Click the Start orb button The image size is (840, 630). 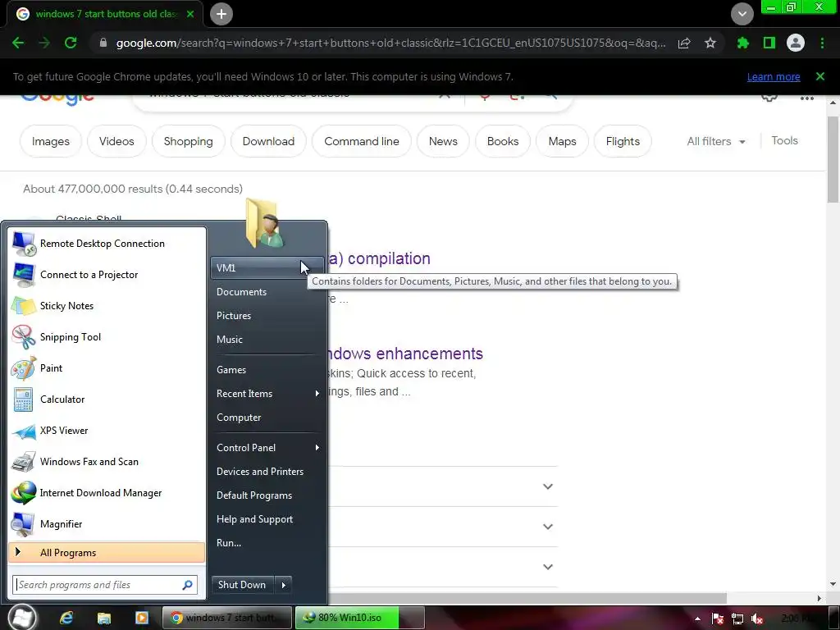[22, 617]
